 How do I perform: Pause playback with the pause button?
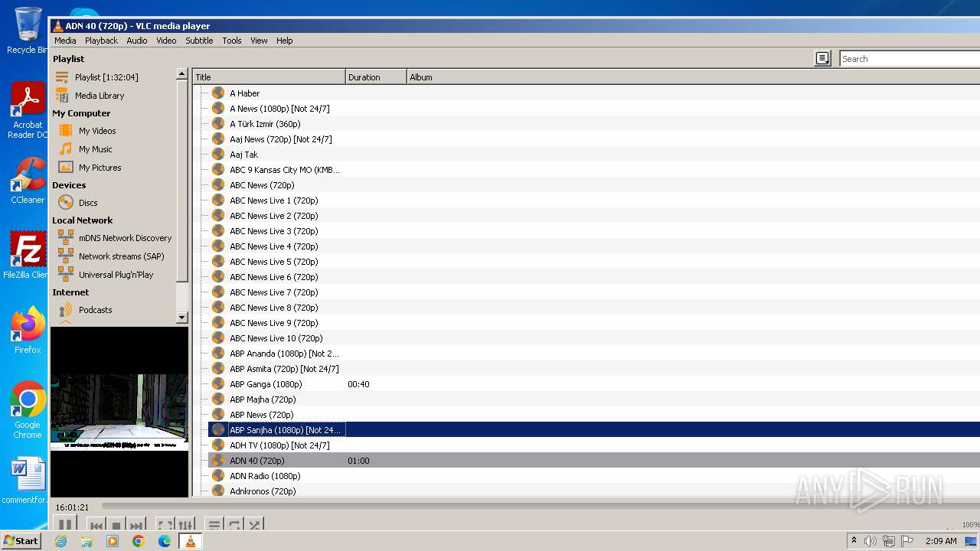65,525
